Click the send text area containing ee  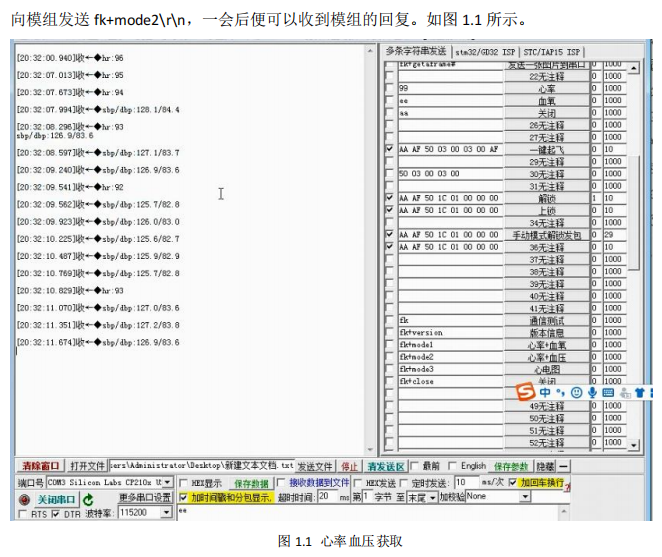pos(368,513)
